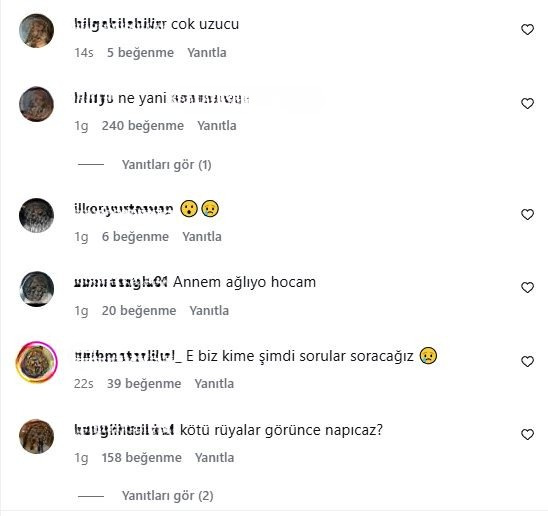Like the 'ne yani' comment with heart
The height and width of the screenshot is (516, 548).
[527, 103]
